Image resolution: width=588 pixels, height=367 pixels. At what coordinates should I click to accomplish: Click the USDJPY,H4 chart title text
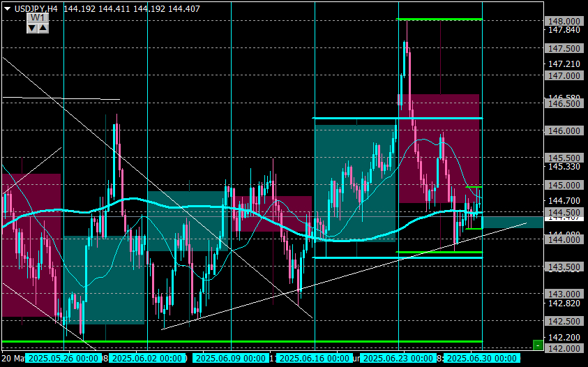[x=36, y=8]
